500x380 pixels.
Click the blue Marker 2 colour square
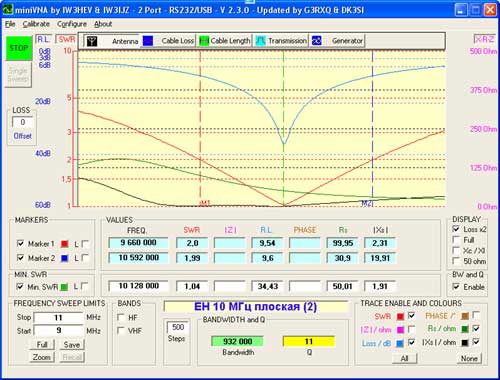(65, 258)
